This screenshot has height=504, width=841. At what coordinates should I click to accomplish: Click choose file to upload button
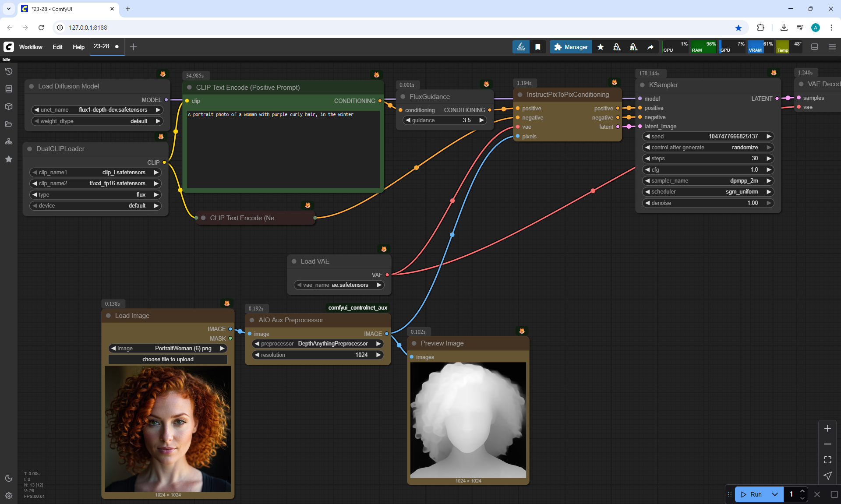pos(168,359)
